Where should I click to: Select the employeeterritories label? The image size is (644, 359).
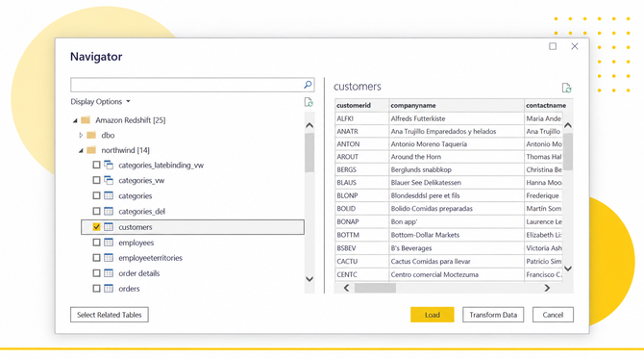point(150,258)
